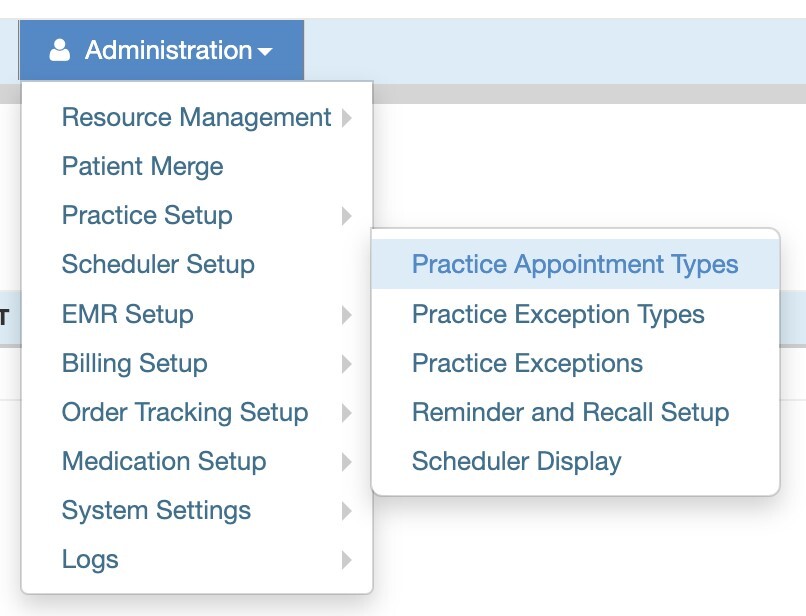The width and height of the screenshot is (806, 616).
Task: Click the Administration user icon
Action: pyautogui.click(x=60, y=50)
